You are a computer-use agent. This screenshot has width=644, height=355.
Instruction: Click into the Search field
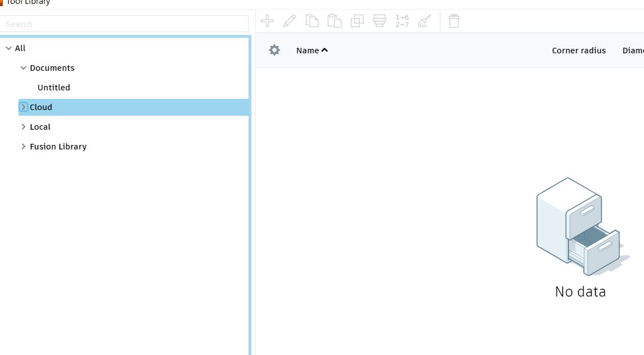[124, 24]
